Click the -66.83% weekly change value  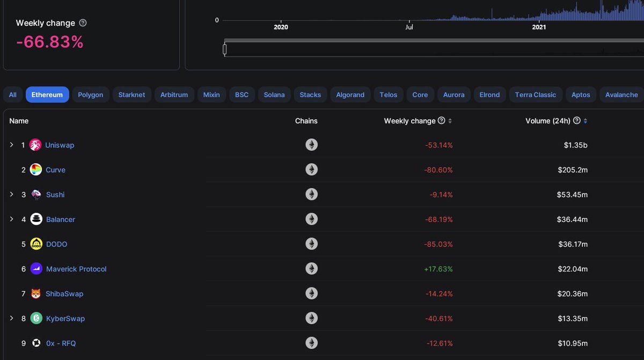point(50,42)
